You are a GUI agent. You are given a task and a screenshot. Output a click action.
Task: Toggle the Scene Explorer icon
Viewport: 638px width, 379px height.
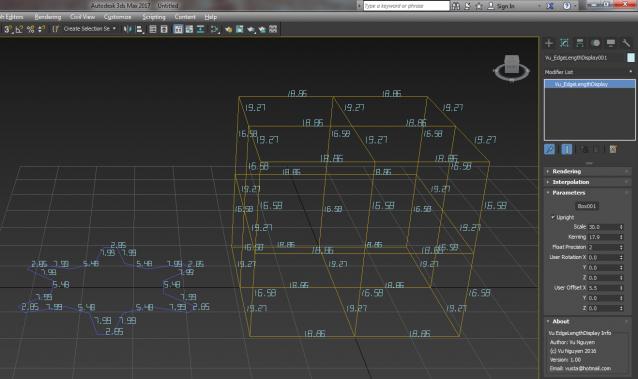point(153,29)
